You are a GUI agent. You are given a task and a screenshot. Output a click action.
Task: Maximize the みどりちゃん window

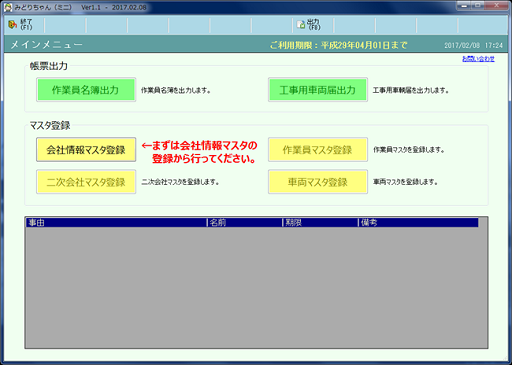point(478,6)
